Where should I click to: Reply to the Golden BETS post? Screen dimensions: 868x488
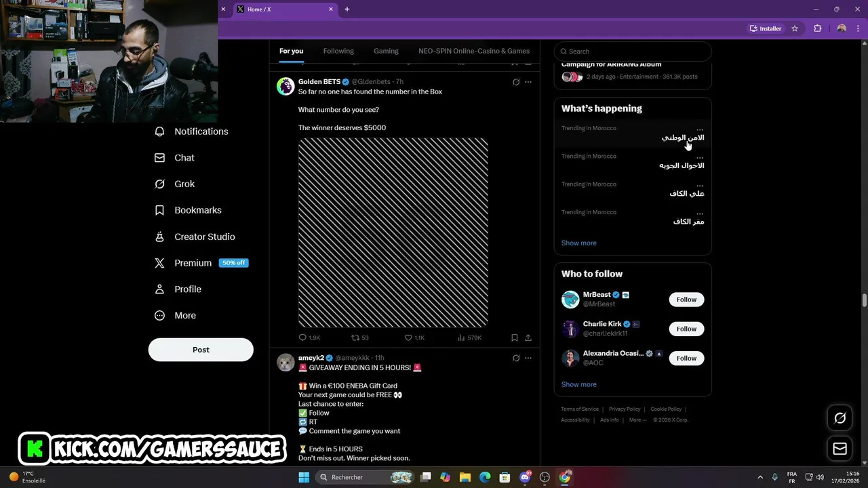[309, 338]
